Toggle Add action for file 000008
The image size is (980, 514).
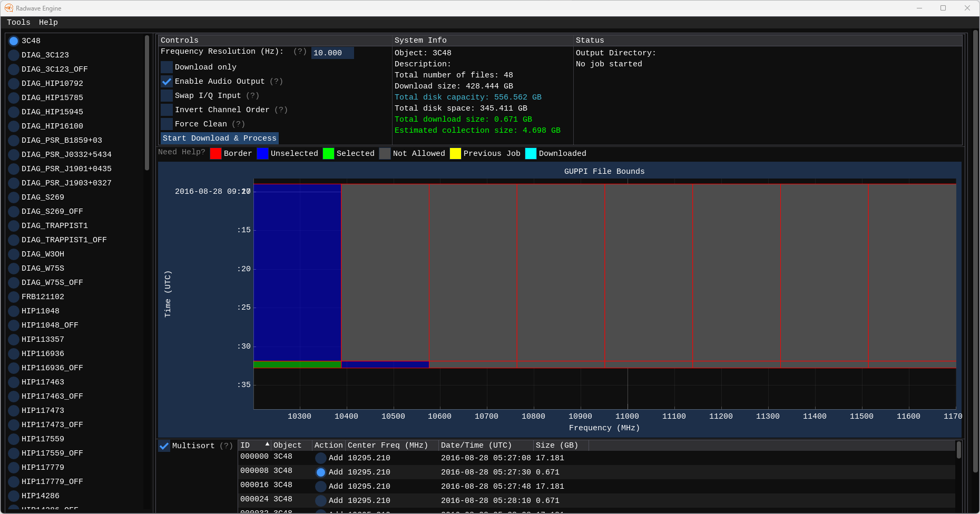point(320,472)
